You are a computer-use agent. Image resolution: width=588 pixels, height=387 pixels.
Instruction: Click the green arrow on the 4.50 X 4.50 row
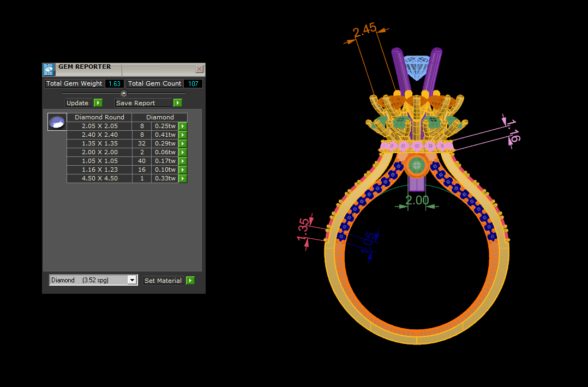pyautogui.click(x=183, y=179)
